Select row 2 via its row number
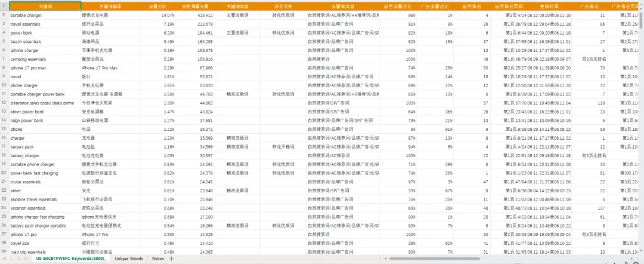 [x=4, y=15]
